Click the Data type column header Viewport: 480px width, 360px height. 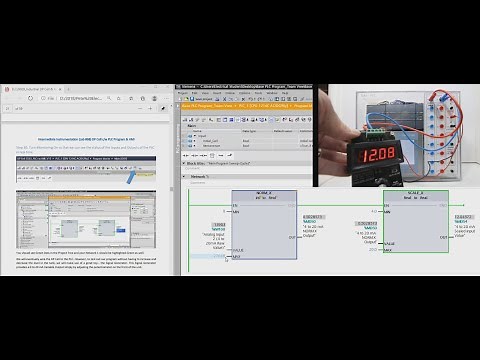(249, 131)
